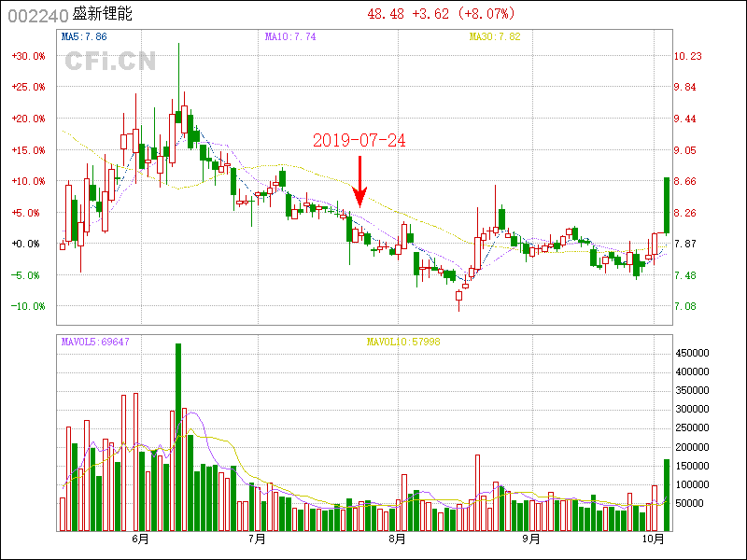Click the CFi.CN watermark logo

(110, 62)
